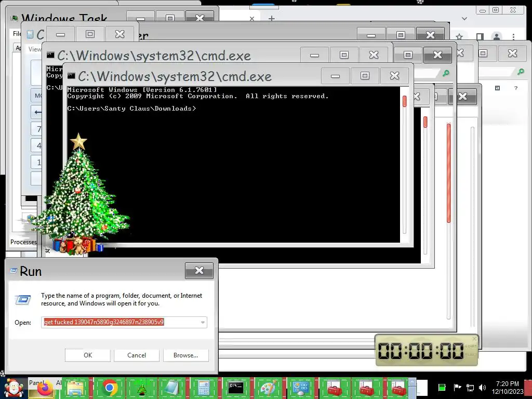Viewport: 532px width, 399px height.
Task: Open Chrome's three-dot menu
Action: pyautogui.click(x=514, y=36)
